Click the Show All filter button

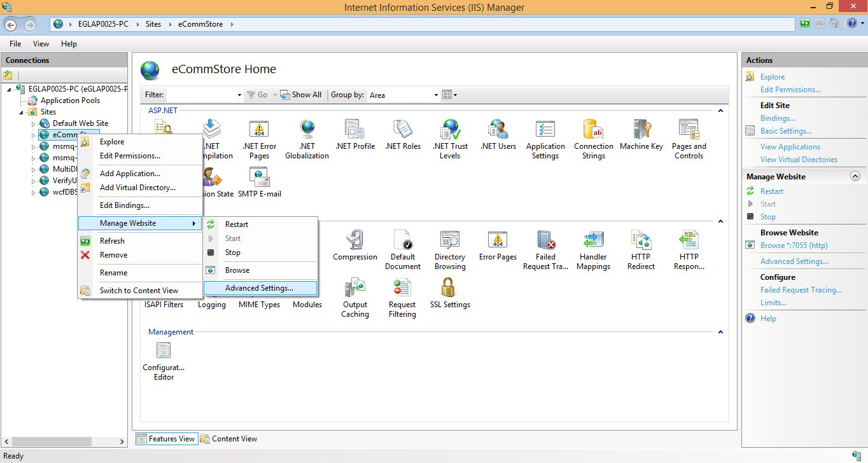301,95
